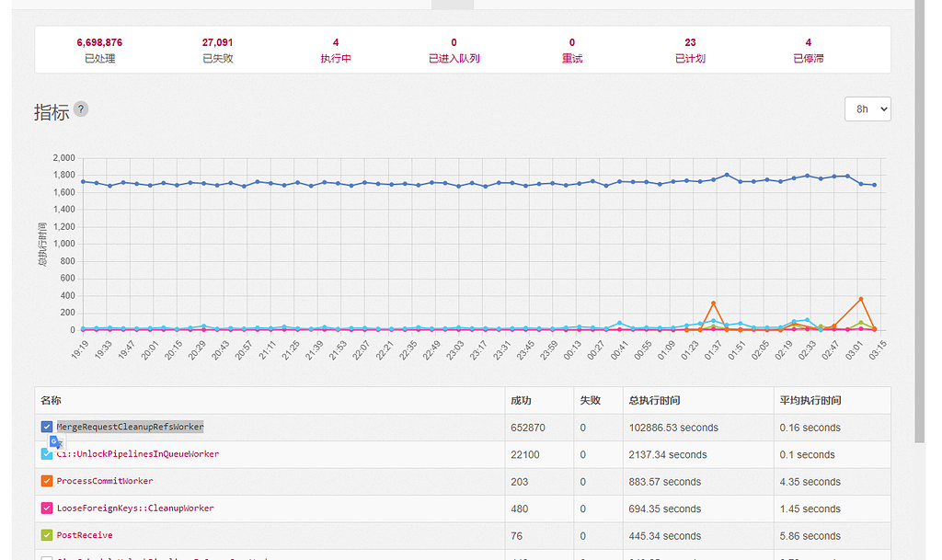Uncheck the pink LooseForeignKeys::CleanupWorker checkbox

48,509
